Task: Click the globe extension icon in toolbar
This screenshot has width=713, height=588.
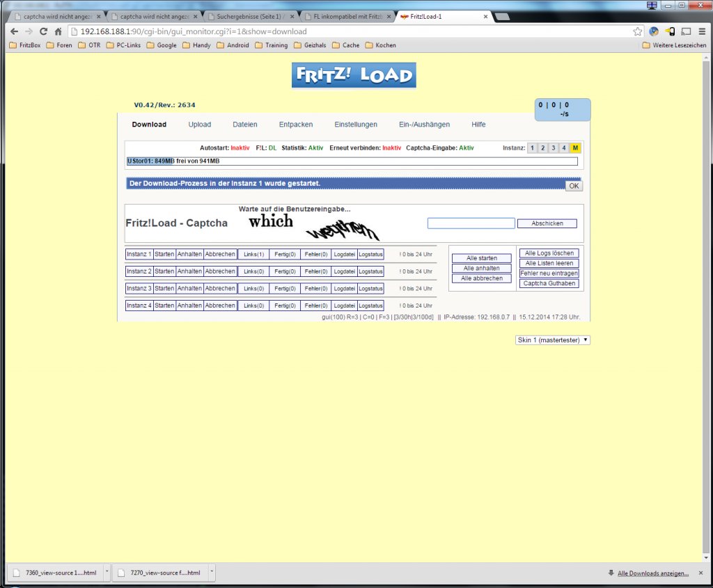Action: [x=654, y=31]
